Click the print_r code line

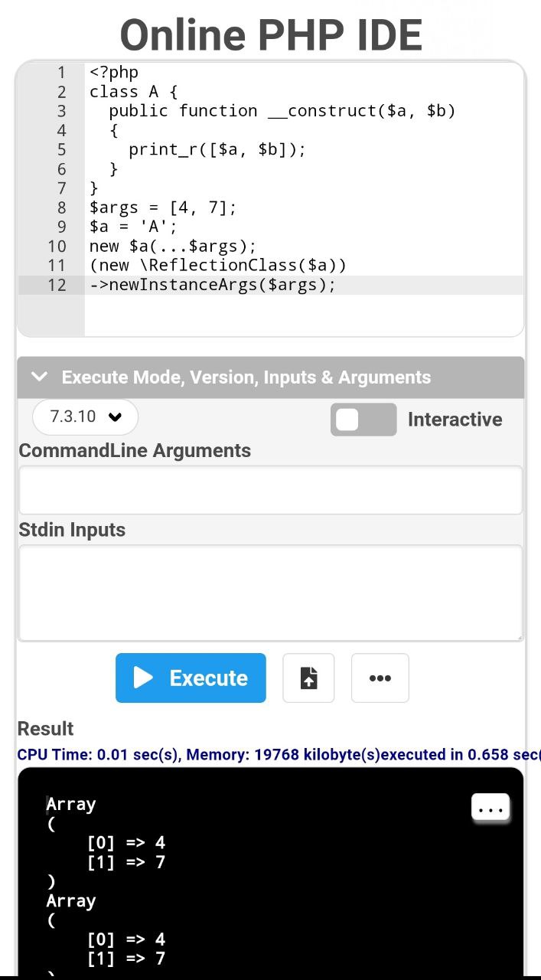pyautogui.click(x=217, y=149)
